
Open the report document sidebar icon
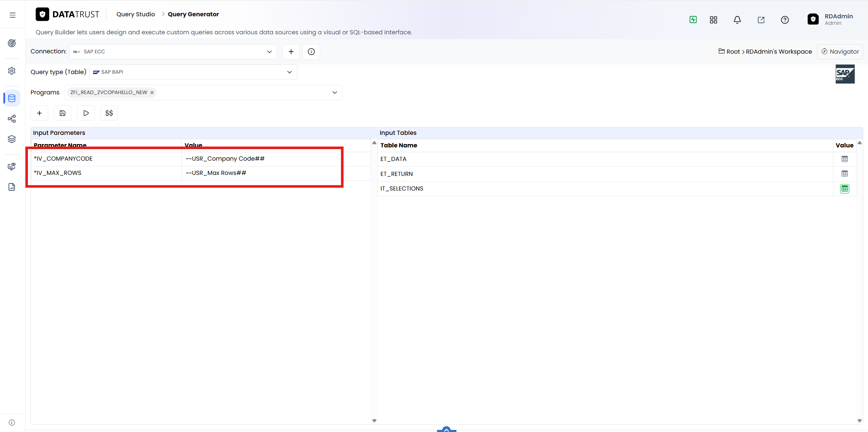coord(12,187)
